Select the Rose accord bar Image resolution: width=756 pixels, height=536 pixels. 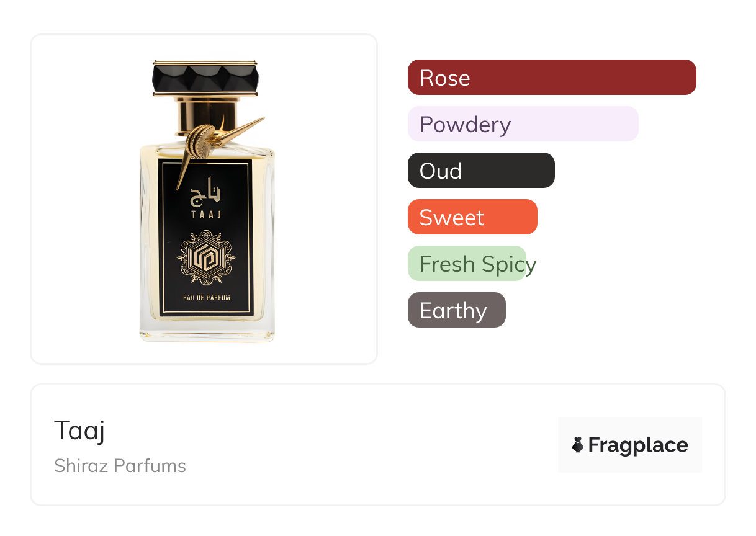(x=552, y=78)
